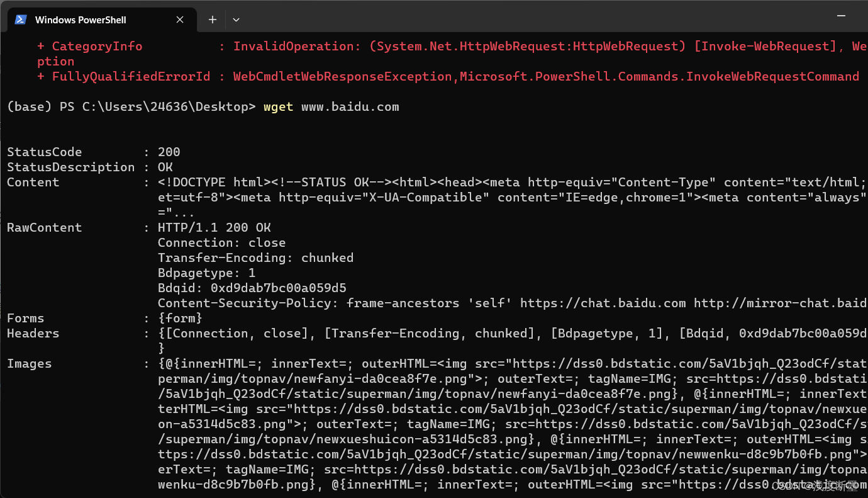Expand the new tab profile dropdown

236,20
